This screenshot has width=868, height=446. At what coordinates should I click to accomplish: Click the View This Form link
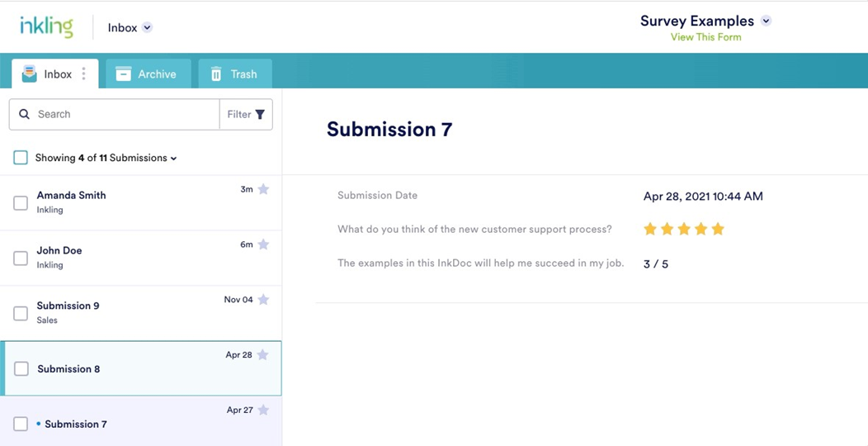coord(705,37)
